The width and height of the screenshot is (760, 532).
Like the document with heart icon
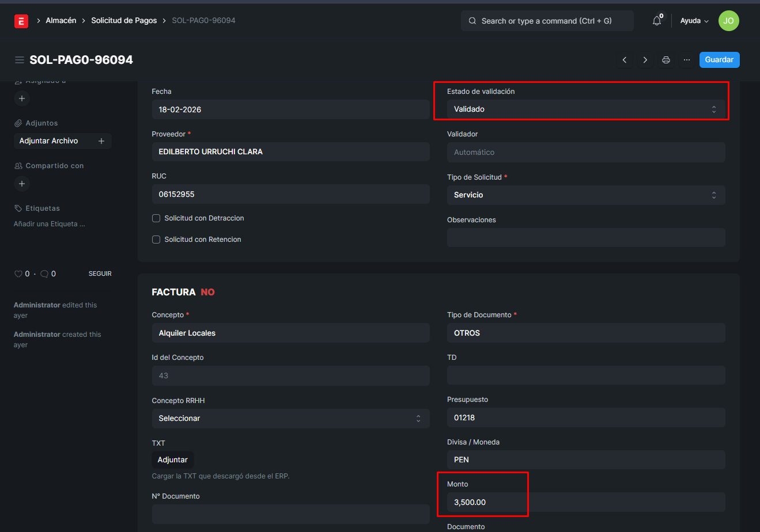tap(18, 274)
